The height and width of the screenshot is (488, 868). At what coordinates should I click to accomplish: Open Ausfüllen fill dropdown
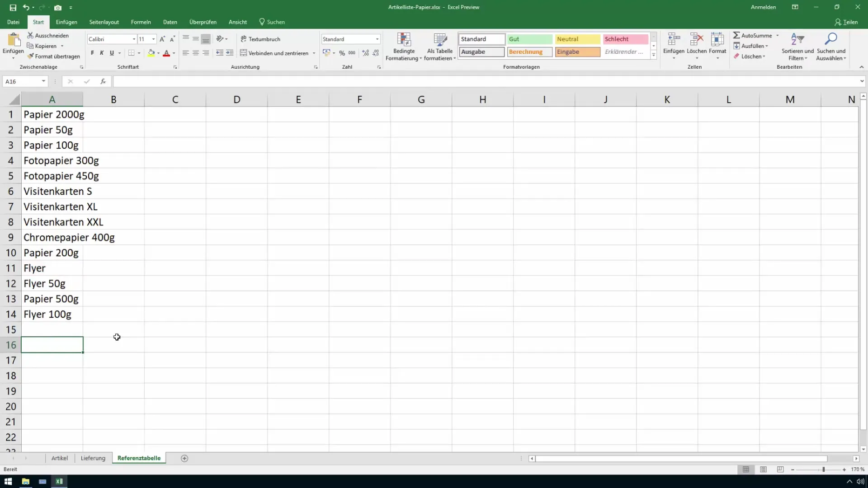tap(750, 46)
